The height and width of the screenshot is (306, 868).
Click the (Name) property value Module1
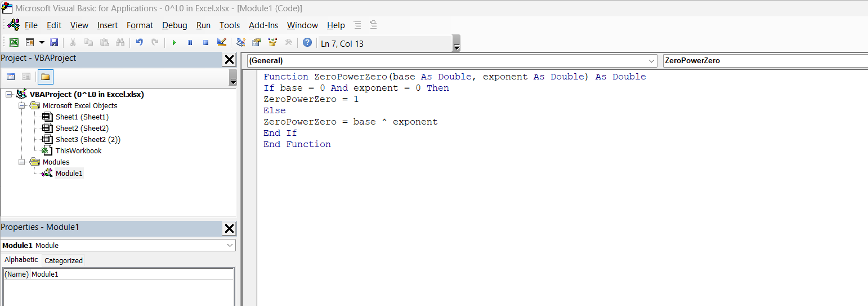[x=132, y=274]
